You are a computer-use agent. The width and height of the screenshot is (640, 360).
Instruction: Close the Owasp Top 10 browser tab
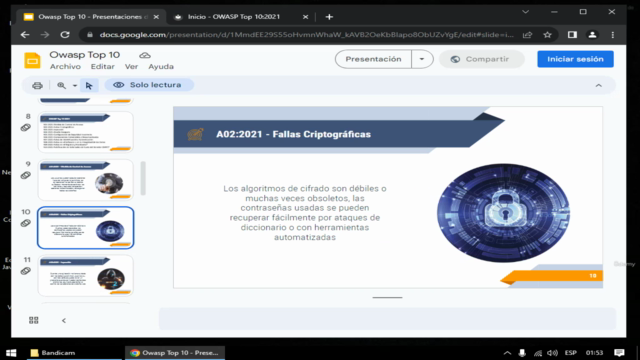156,17
